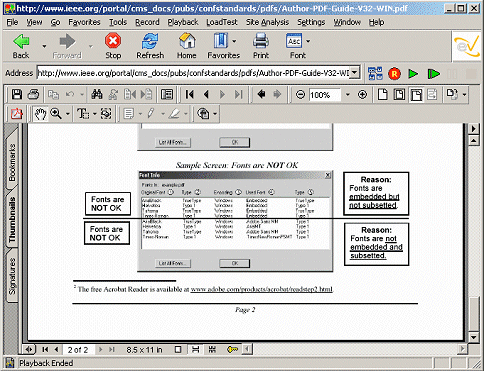Click the 8.5 x 11 in page size
Image resolution: width=484 pixels, height=371 pixels.
[144, 350]
